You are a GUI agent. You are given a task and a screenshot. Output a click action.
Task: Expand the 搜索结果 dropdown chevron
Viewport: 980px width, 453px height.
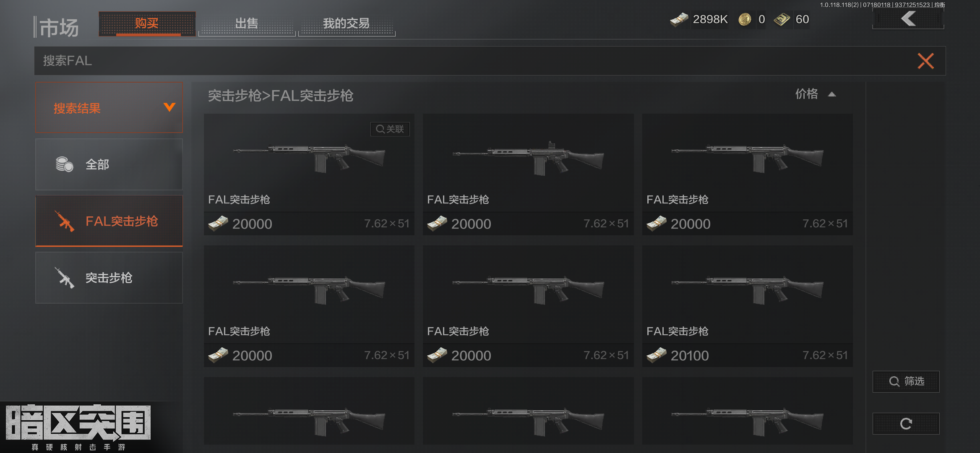click(x=169, y=107)
